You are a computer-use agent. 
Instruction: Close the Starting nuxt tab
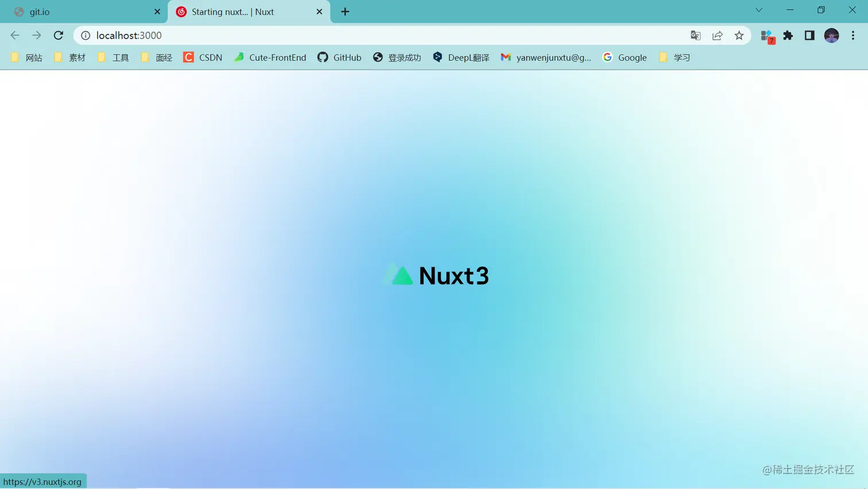(319, 11)
